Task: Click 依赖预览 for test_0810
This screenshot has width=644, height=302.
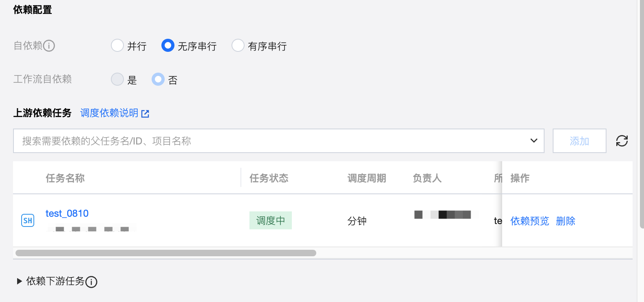Action: (x=529, y=221)
